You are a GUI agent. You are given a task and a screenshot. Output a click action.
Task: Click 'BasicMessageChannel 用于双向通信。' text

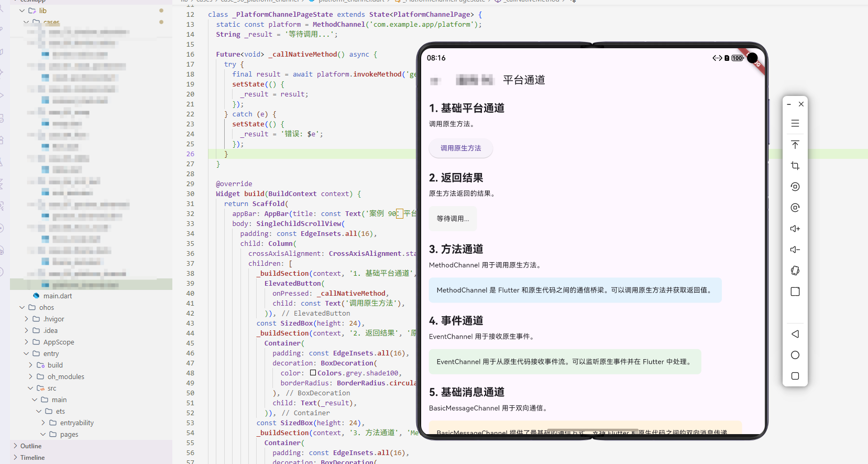(489, 408)
